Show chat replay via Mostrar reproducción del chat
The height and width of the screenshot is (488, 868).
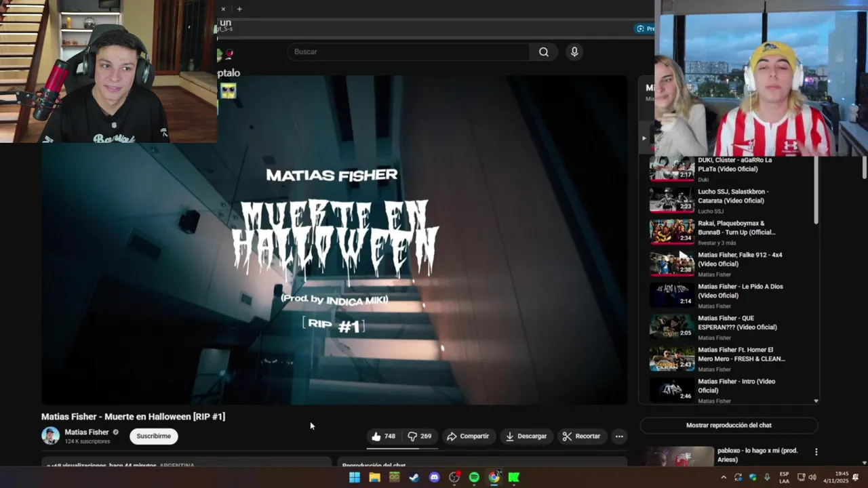pyautogui.click(x=729, y=426)
